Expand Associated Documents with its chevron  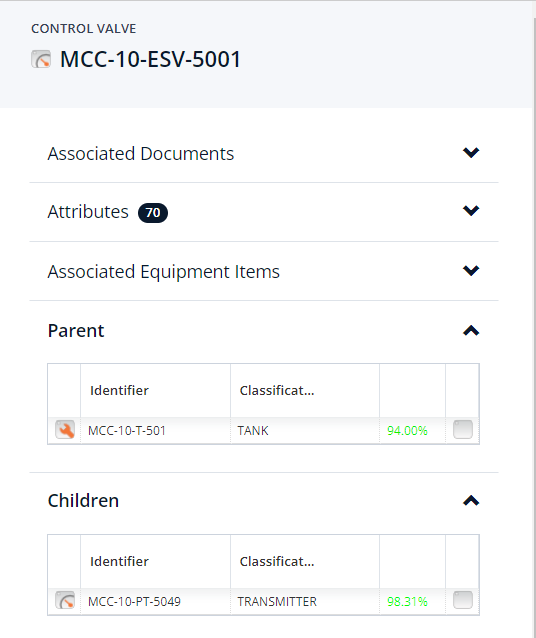pos(471,153)
